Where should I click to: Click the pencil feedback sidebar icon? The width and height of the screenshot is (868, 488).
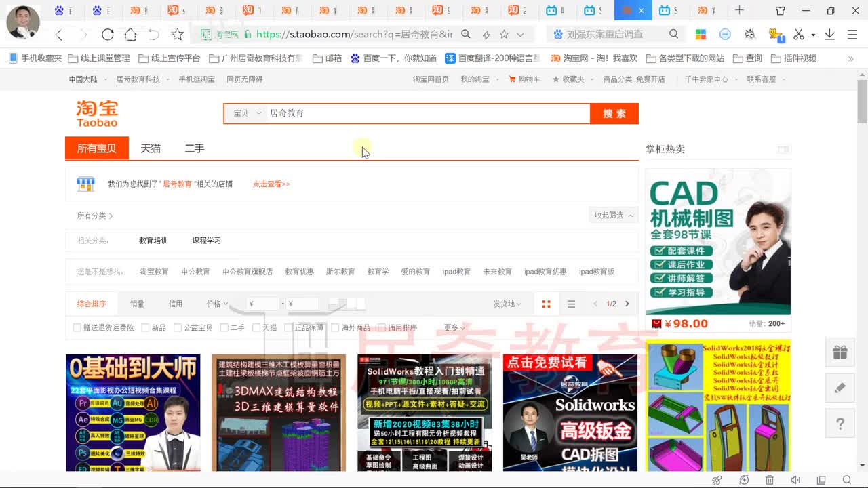pyautogui.click(x=840, y=388)
